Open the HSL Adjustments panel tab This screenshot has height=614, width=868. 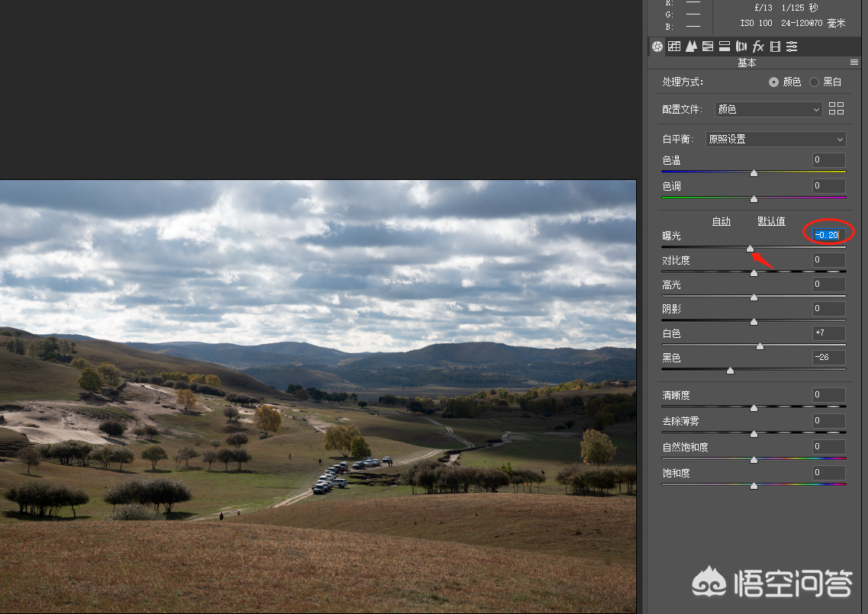click(708, 47)
